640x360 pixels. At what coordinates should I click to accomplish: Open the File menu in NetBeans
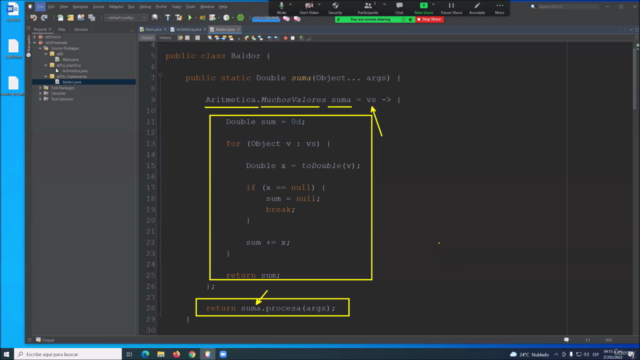coord(40,7)
